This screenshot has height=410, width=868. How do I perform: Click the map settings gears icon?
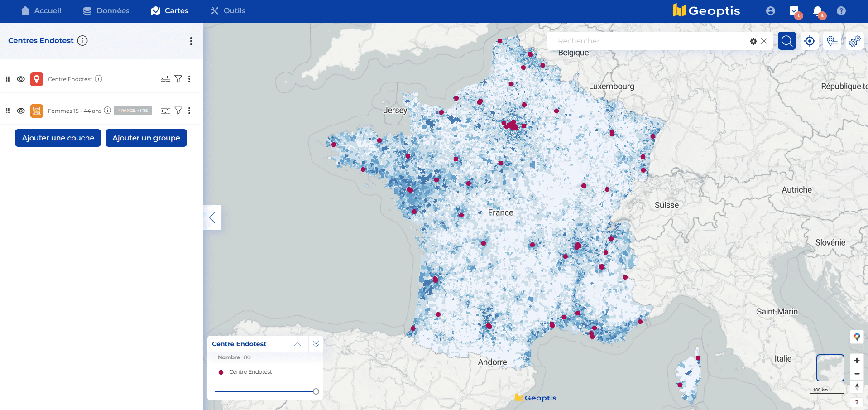pos(854,41)
